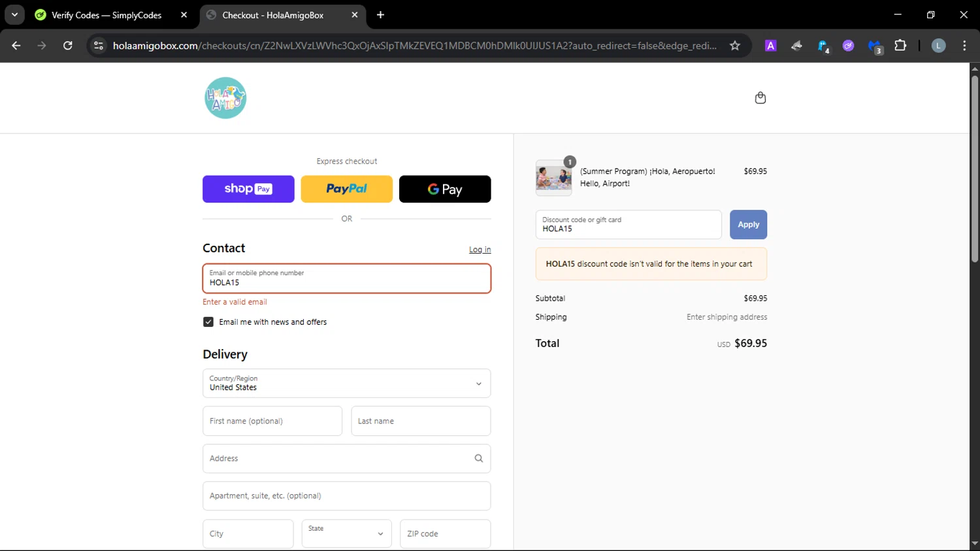Go back to the previous page
The height and width of the screenshot is (551, 980).
16,46
